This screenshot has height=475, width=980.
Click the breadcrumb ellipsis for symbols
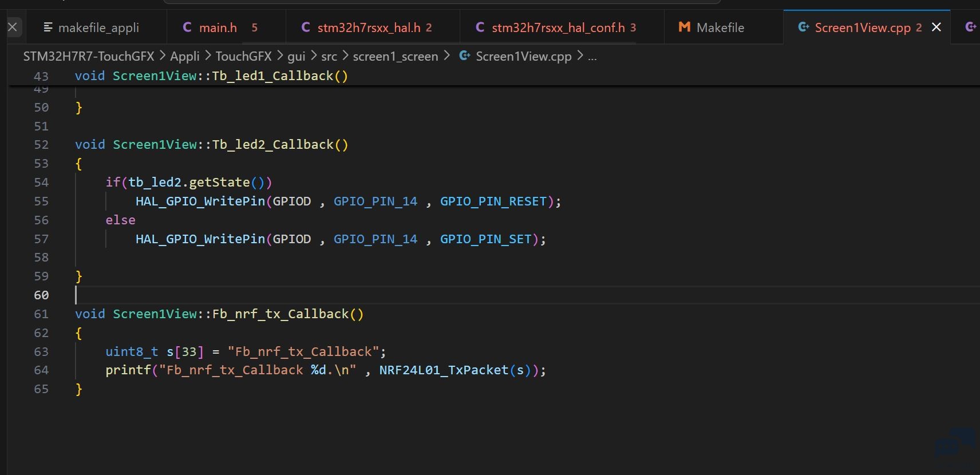592,57
